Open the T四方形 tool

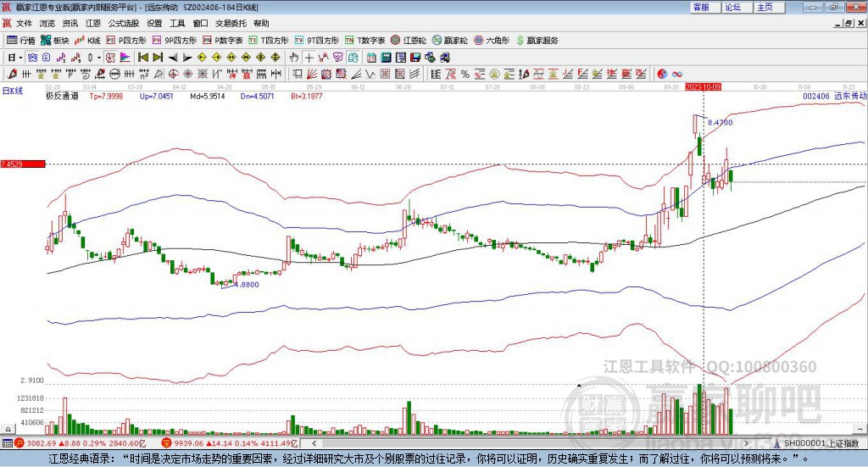click(269, 41)
